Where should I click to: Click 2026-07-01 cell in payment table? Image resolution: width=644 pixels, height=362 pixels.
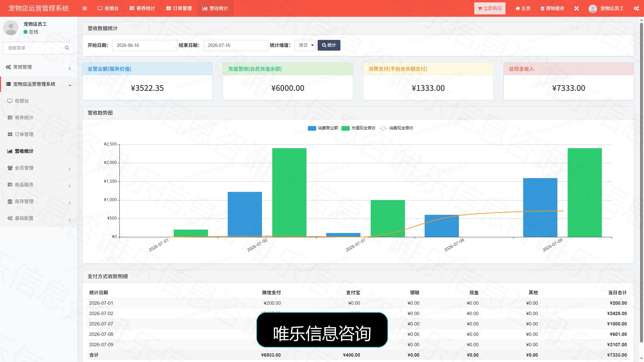tap(101, 303)
